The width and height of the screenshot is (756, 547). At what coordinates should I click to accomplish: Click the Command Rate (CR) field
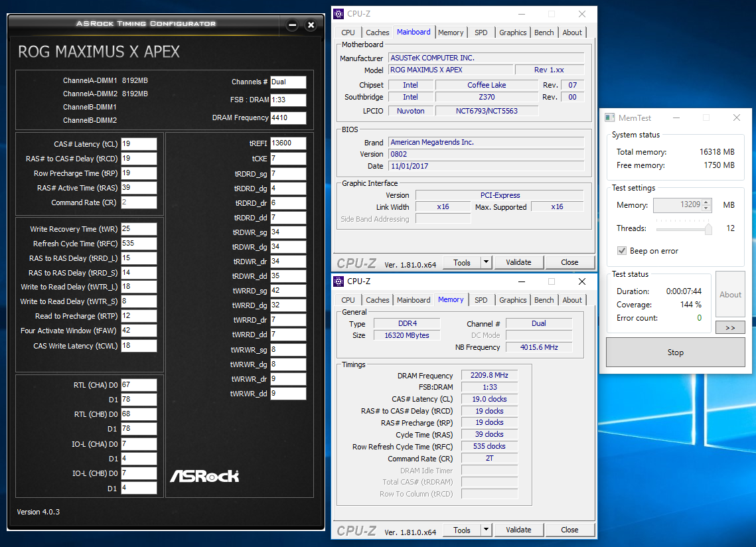(x=139, y=202)
